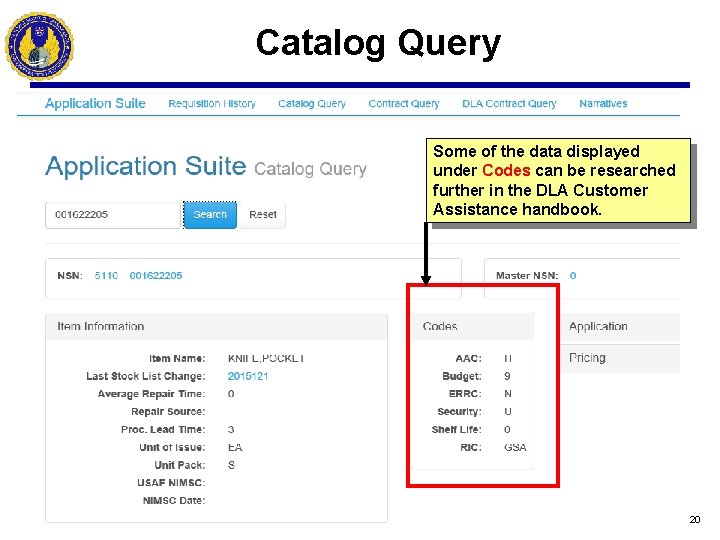Click the Item Name value KNIFE,POCKET
Screen dimensions: 720x540
[266, 359]
